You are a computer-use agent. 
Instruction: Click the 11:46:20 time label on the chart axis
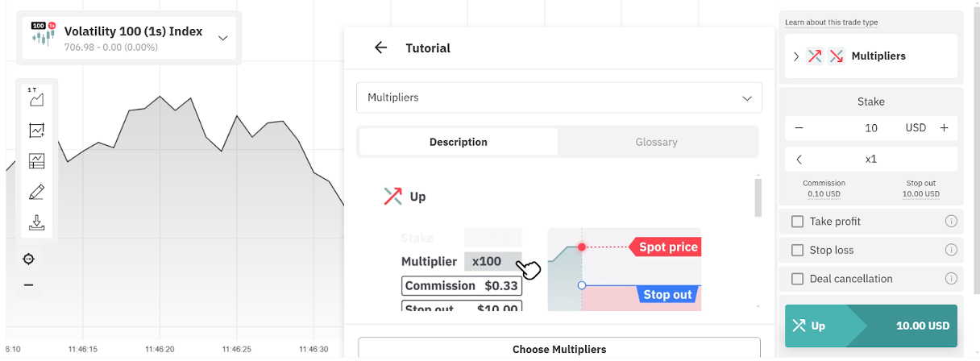tap(159, 349)
